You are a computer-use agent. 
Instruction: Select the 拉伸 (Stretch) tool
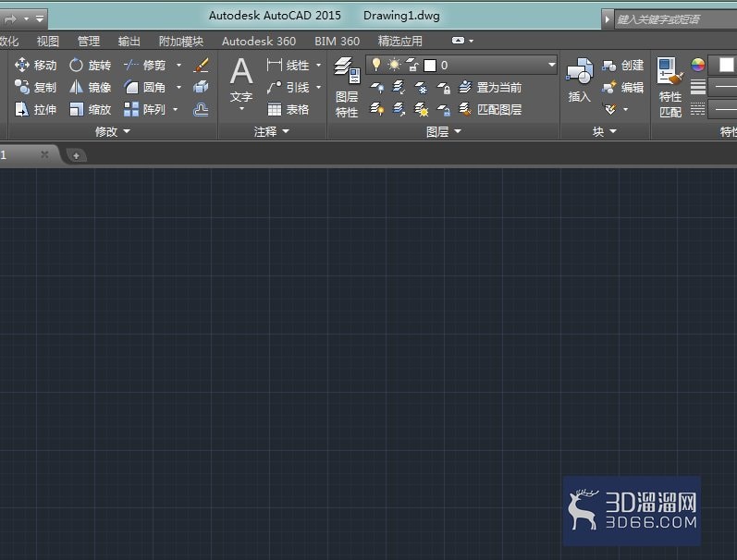pos(35,109)
